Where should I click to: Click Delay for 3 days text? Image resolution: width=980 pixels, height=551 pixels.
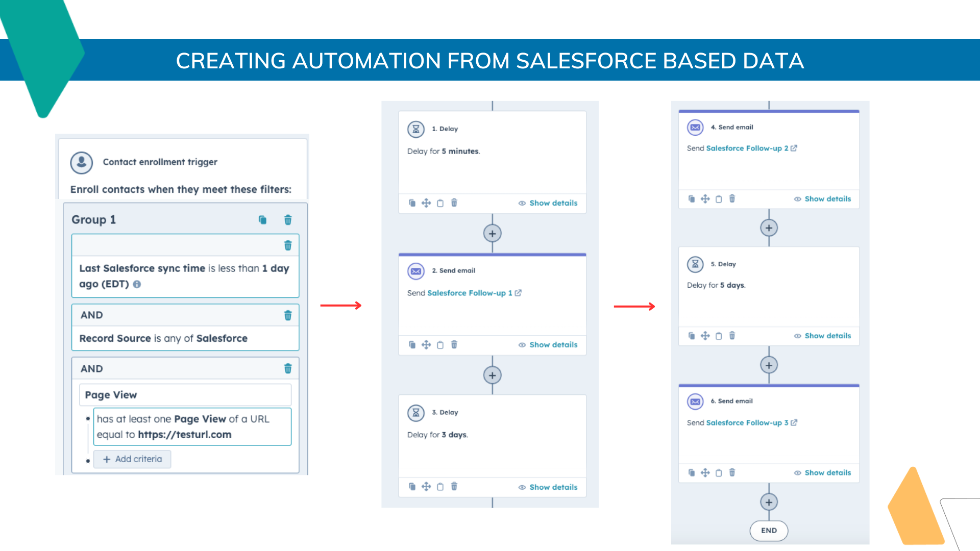pos(437,435)
